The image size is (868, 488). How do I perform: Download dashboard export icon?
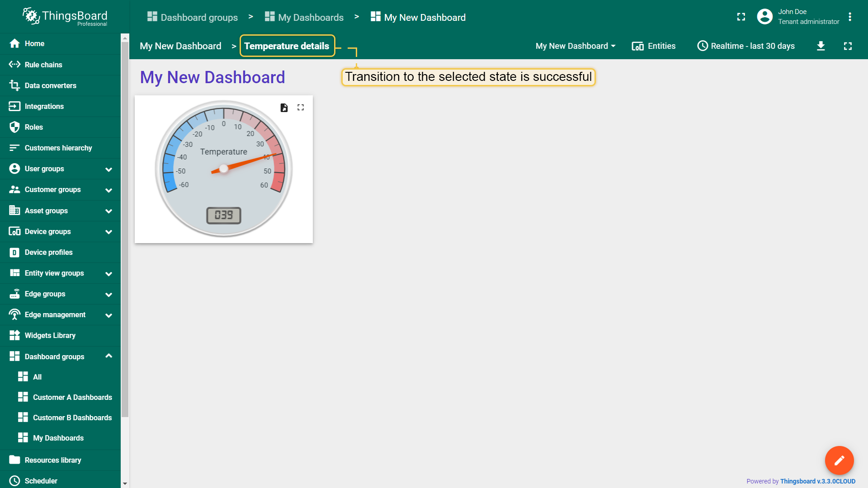[x=821, y=46]
